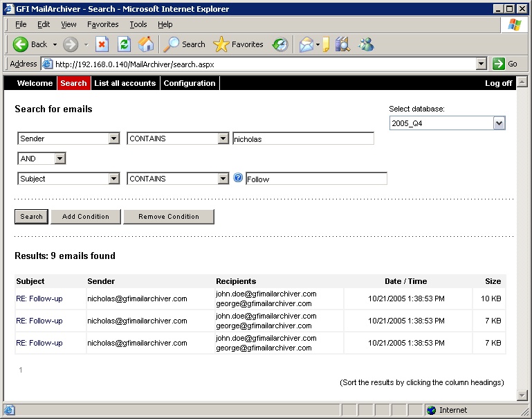
Task: Open the Favorites star toolbar button
Action: tap(239, 44)
